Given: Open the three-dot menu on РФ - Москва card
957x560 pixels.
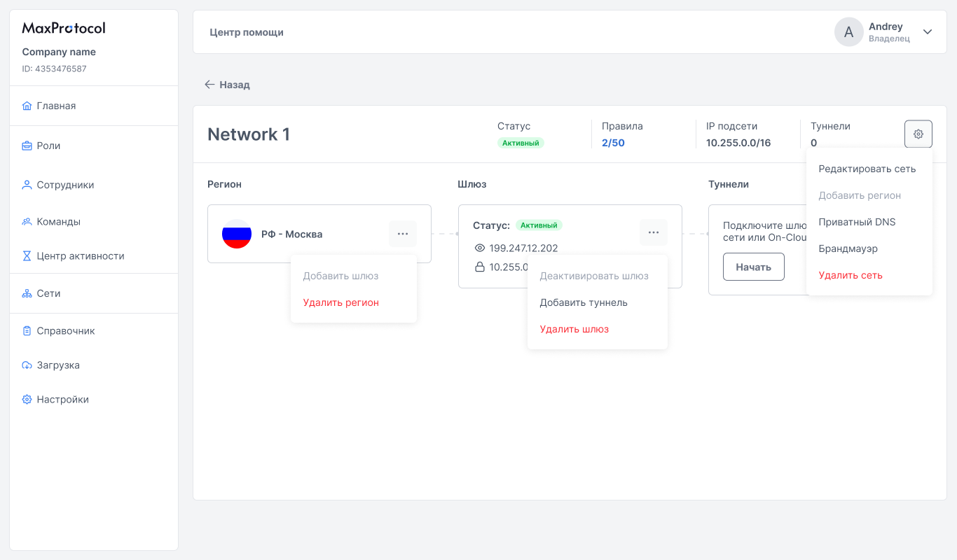Looking at the screenshot, I should click(x=403, y=234).
